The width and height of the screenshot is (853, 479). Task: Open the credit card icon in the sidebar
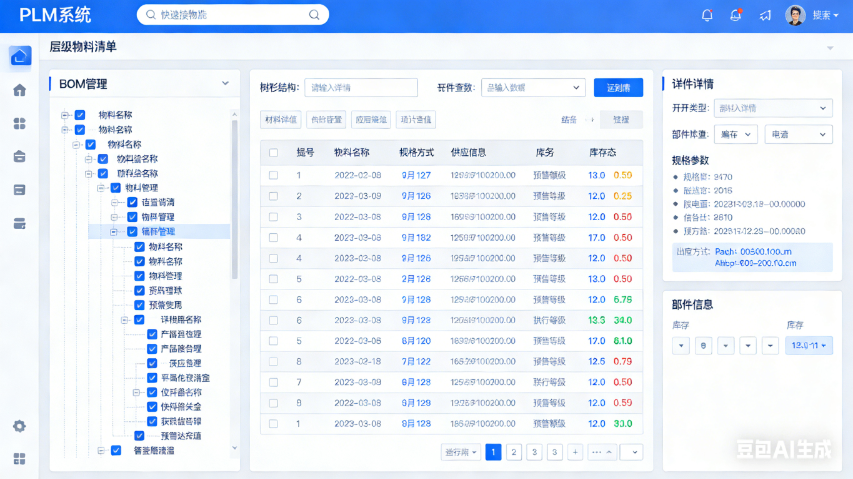coord(20,223)
